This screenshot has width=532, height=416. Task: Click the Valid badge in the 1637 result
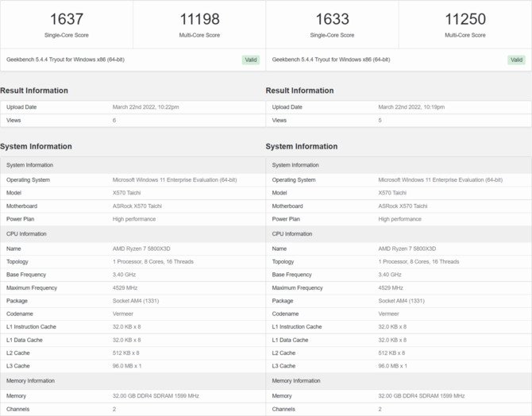tap(251, 60)
